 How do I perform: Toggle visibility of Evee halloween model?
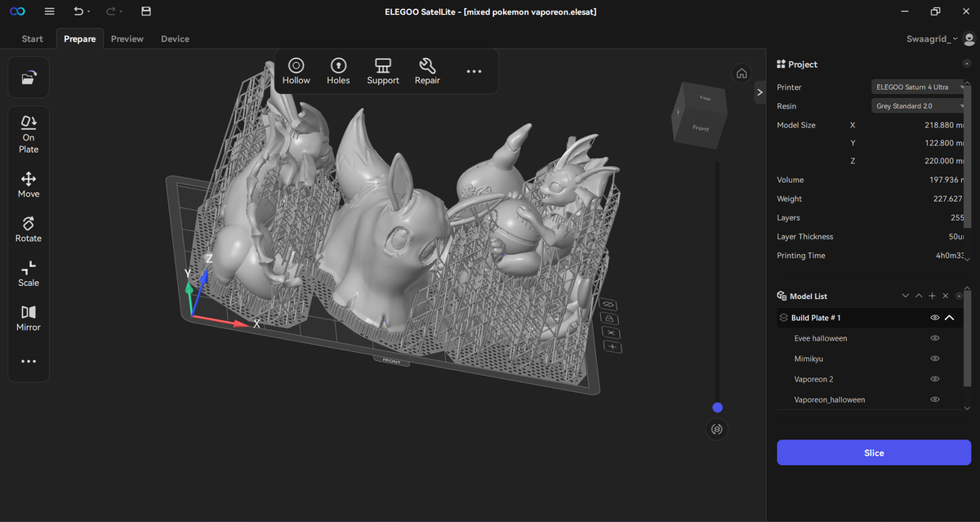coord(935,338)
